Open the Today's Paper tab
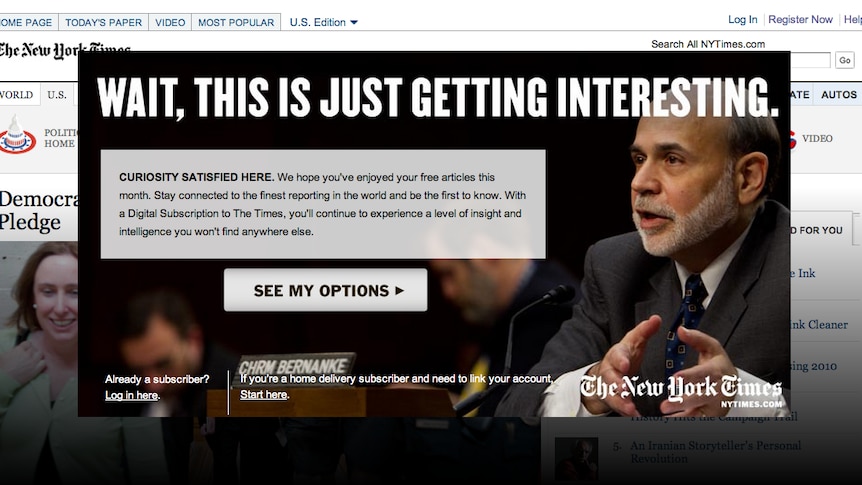The image size is (862, 485). [x=103, y=23]
